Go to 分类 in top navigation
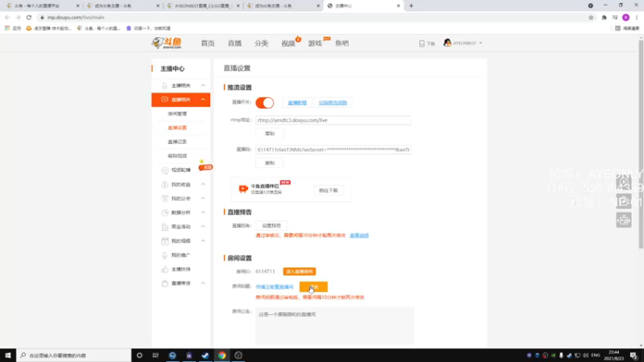This screenshot has width=644, height=362. 261,43
